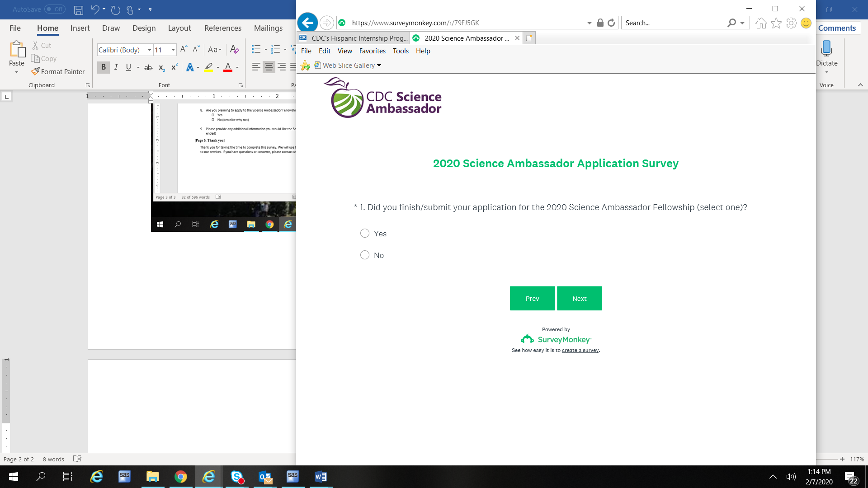Click the browser back arrow button
This screenshot has width=868, height=488.
coord(307,23)
